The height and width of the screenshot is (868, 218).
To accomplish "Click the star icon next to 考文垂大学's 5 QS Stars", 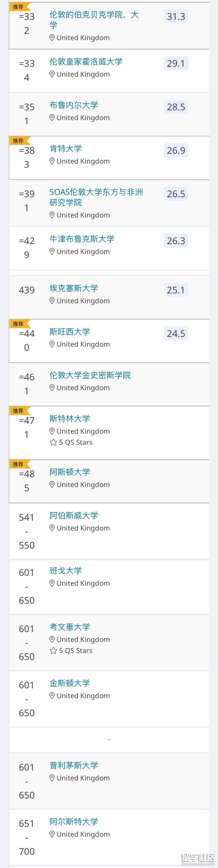I will 52,651.
